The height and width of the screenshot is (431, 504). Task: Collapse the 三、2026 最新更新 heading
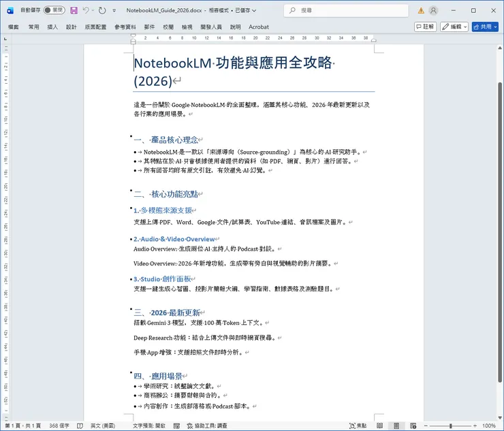131,309
